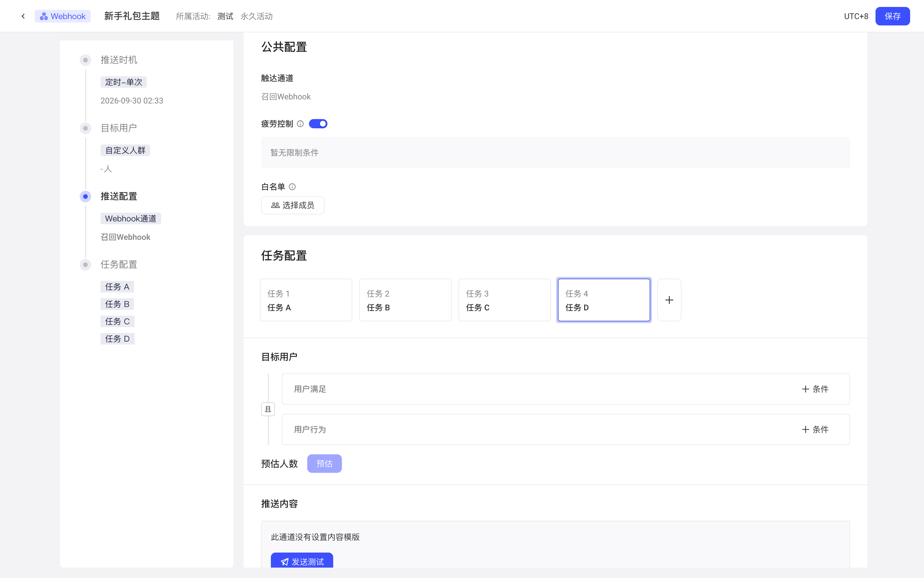This screenshot has height=578, width=924.
Task: Select 任务 B in sidebar list
Action: tap(117, 304)
